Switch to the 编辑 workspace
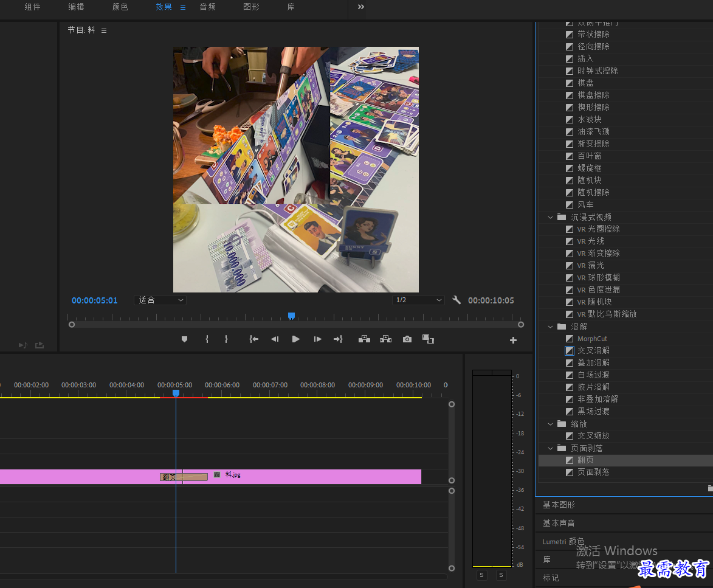713x588 pixels. point(76,7)
